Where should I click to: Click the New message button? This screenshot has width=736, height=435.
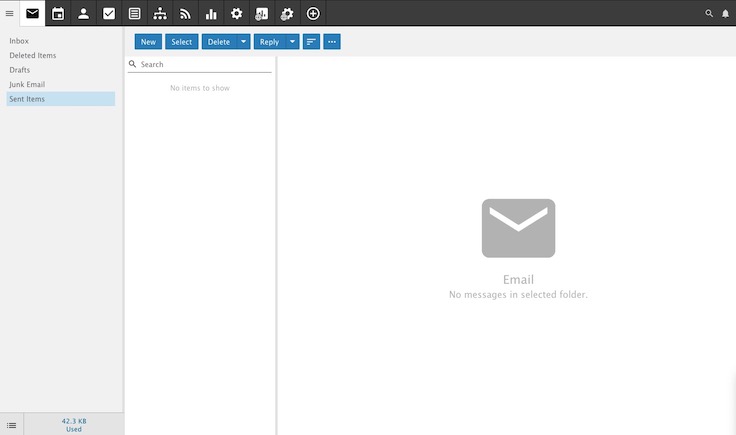148,42
